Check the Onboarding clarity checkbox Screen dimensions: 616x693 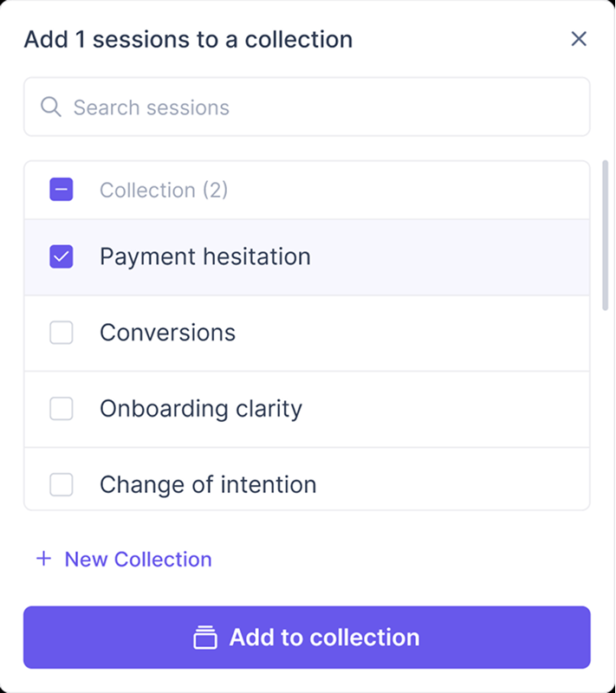coord(61,408)
